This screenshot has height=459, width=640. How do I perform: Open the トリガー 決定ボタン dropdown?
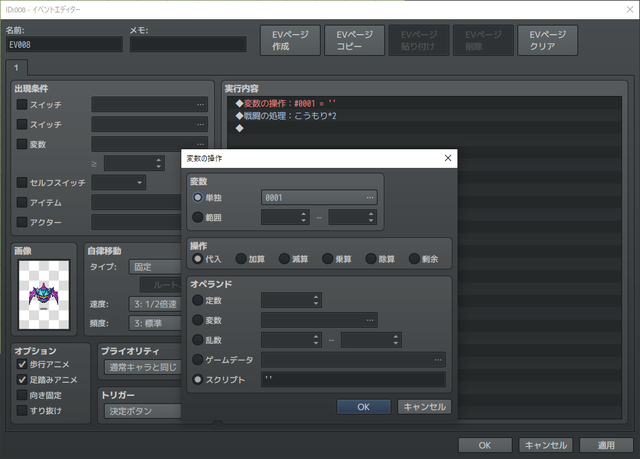(143, 411)
